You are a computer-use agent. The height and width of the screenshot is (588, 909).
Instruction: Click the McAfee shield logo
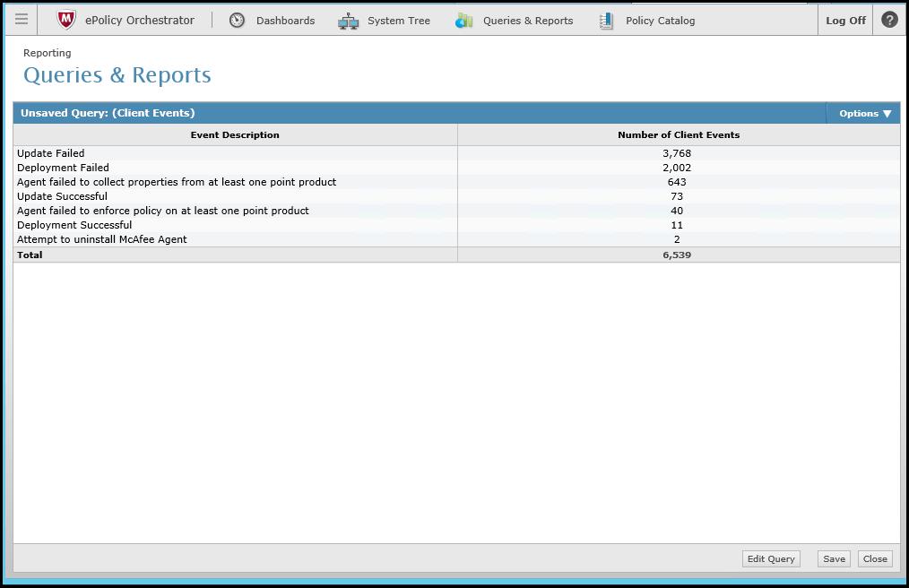click(66, 20)
